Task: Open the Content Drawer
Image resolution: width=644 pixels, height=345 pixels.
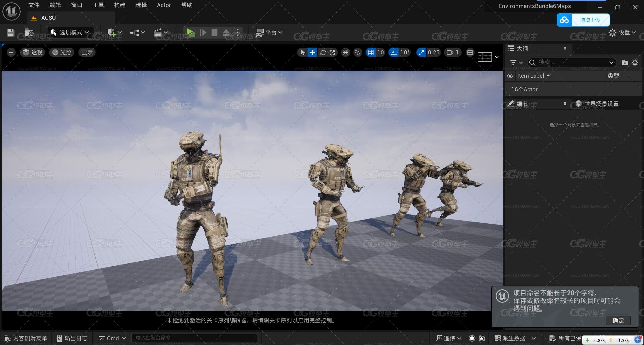Action: tap(26, 338)
